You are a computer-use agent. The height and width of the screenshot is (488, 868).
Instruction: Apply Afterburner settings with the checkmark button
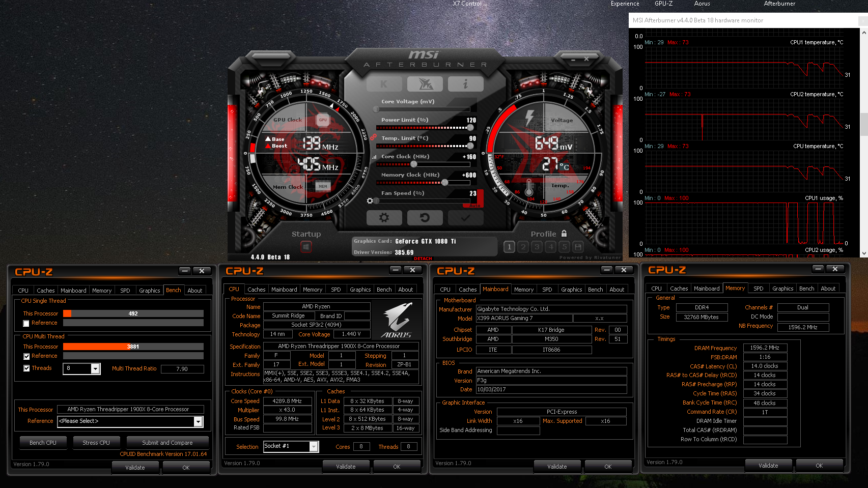pos(465,218)
